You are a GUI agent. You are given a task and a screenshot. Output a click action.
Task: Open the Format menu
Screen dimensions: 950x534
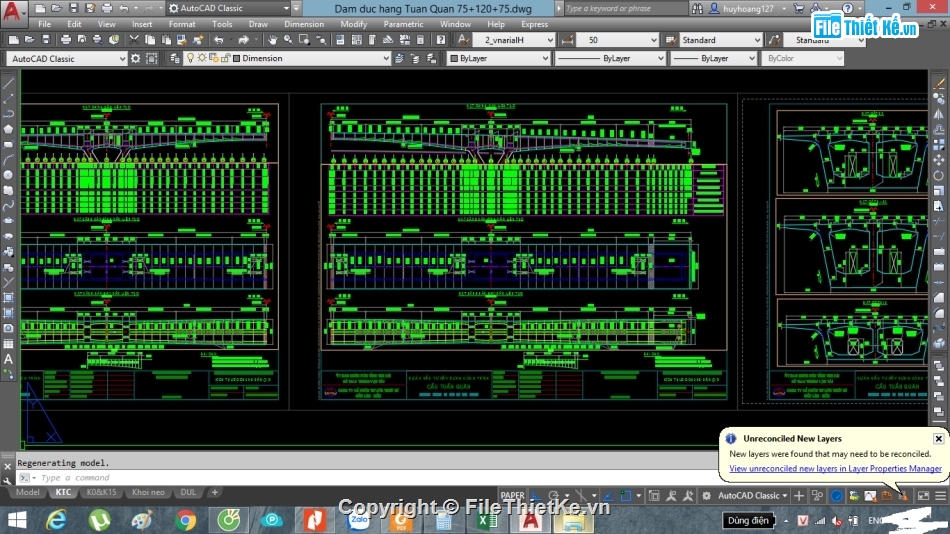(x=182, y=24)
